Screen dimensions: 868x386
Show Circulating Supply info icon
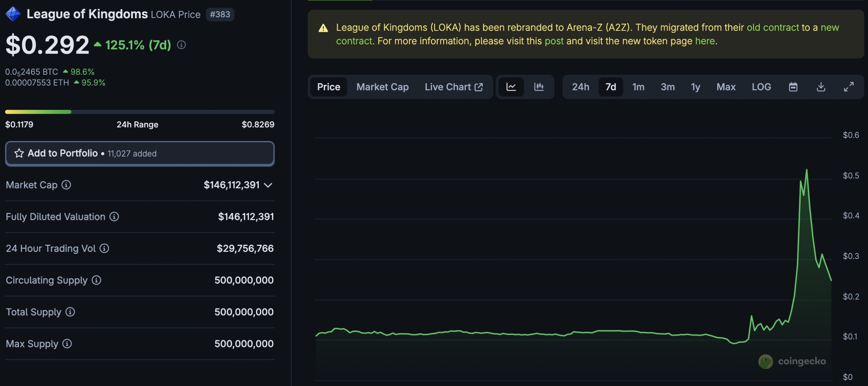(97, 280)
